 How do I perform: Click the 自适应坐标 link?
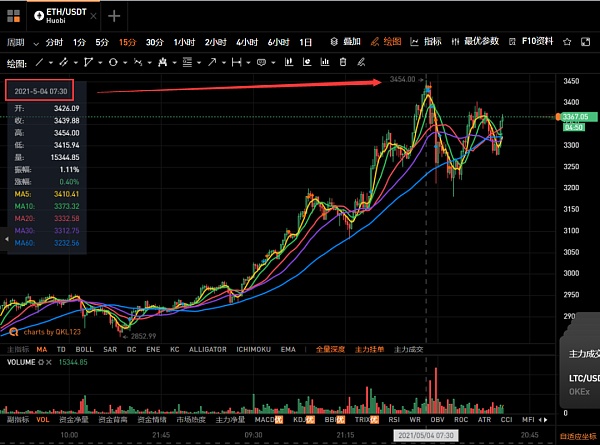578,437
